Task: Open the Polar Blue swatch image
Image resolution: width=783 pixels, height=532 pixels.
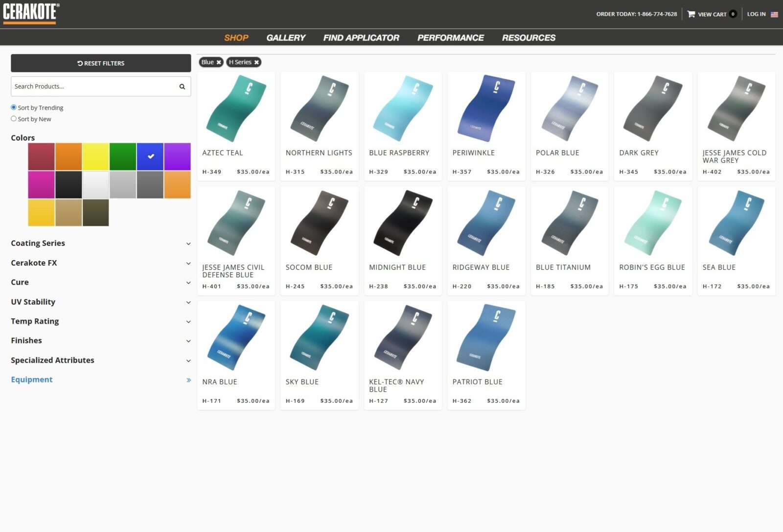Action: click(570, 108)
